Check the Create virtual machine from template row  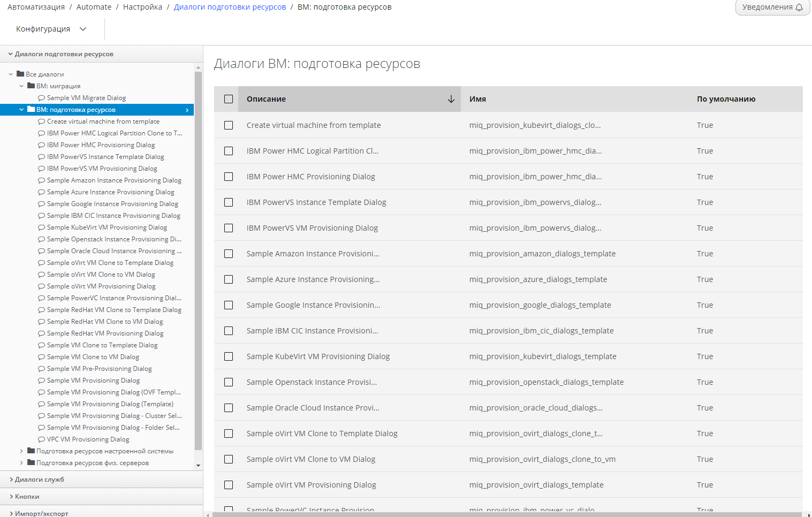tap(229, 125)
